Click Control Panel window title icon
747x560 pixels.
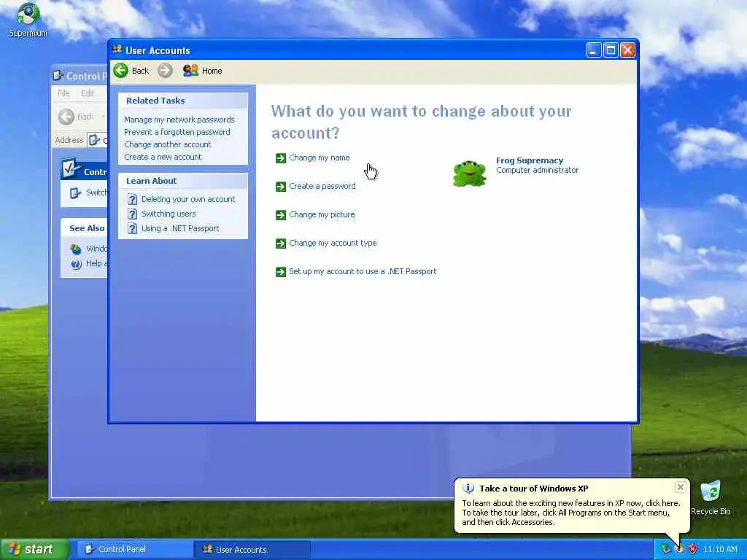click(58, 75)
